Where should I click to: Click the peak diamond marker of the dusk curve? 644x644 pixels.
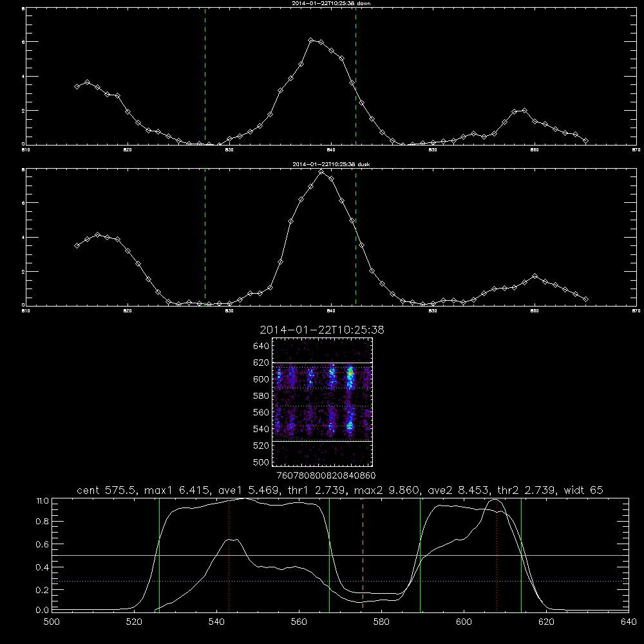(321, 172)
